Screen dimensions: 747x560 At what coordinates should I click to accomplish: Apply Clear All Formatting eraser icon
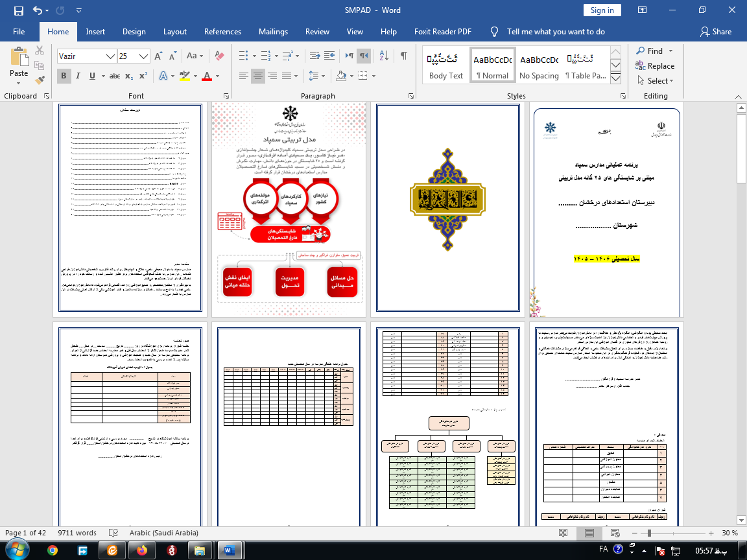click(219, 56)
